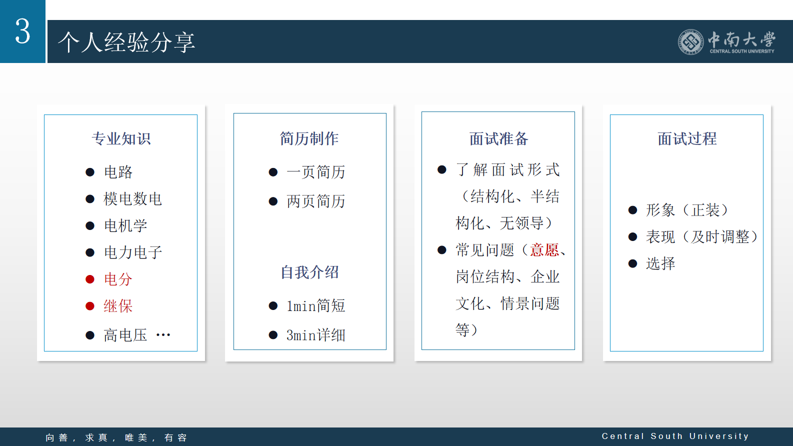Click the 电力电子 bullet text

pyautogui.click(x=132, y=253)
